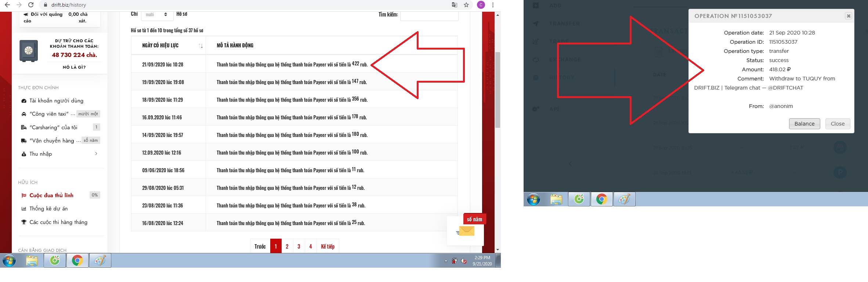Screen dimensions: 868x282
Task: Bookmark this page with the star icon
Action: click(466, 5)
